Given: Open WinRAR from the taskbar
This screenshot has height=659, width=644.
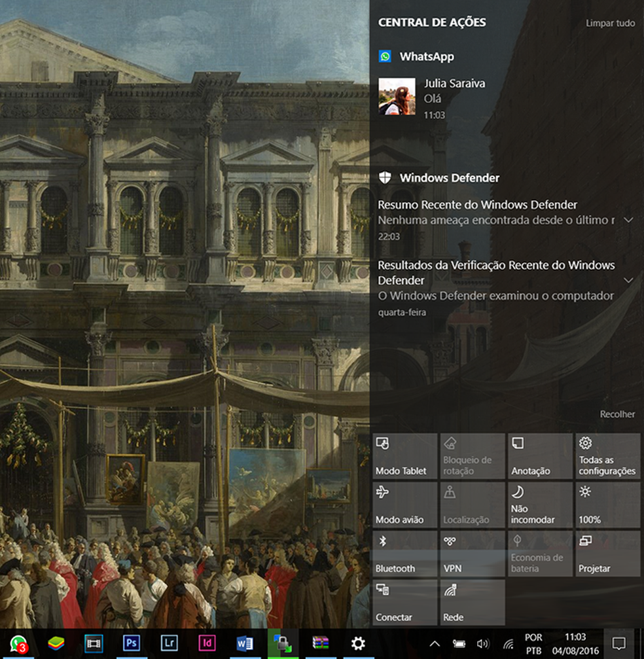Looking at the screenshot, I should 320,643.
